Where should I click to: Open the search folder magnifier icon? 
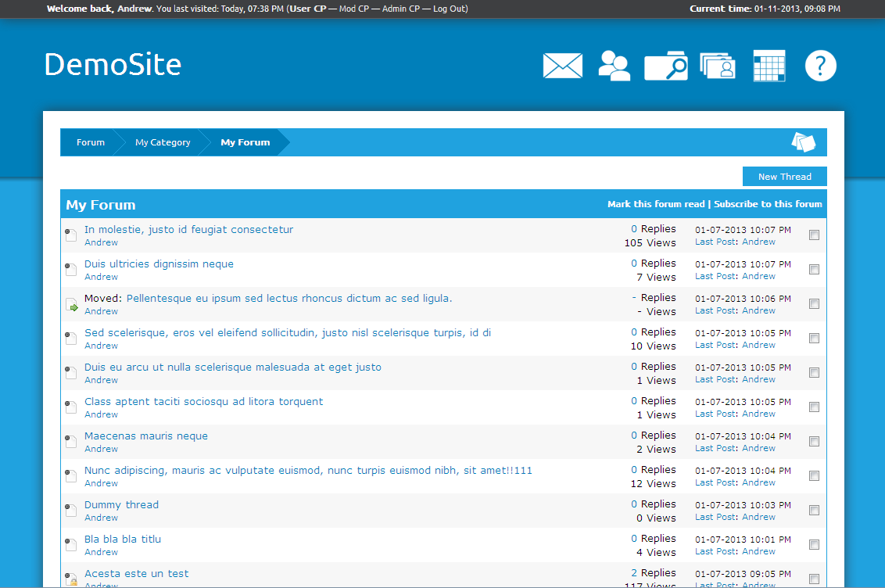665,66
